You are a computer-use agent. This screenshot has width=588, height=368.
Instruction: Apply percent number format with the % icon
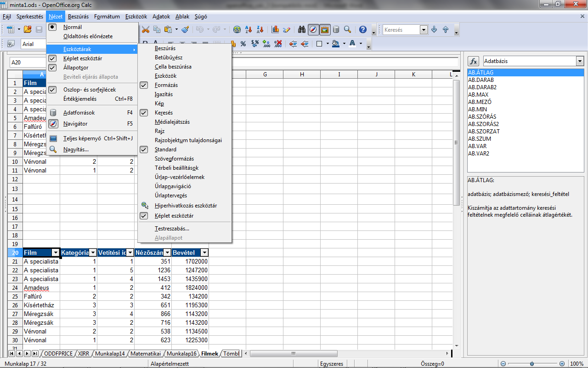click(243, 44)
